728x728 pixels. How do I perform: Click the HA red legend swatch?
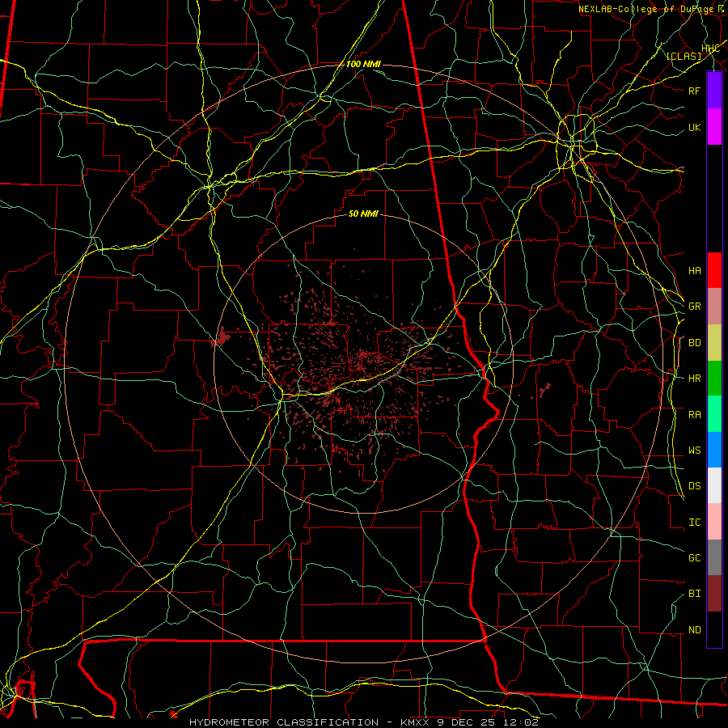pyautogui.click(x=714, y=270)
